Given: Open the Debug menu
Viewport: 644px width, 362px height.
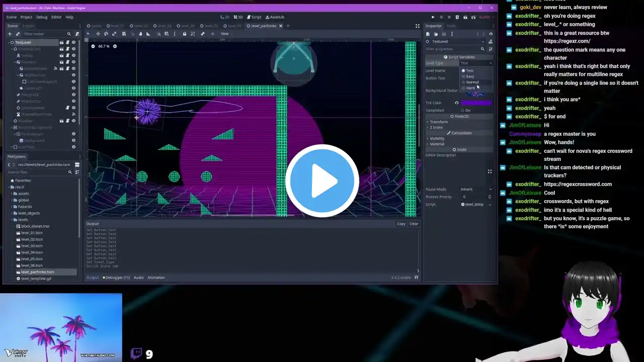Looking at the screenshot, I should pos(42,17).
